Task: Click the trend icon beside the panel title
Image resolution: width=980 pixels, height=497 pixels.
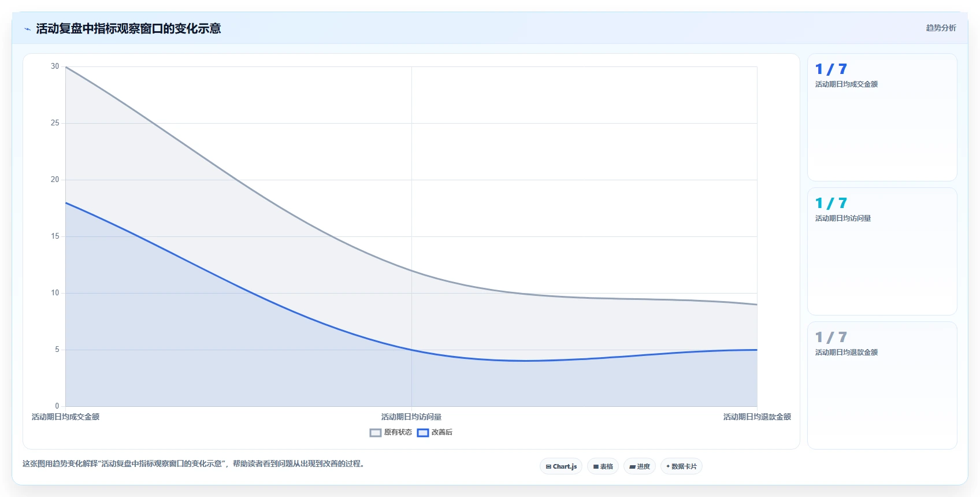Action: [27, 29]
